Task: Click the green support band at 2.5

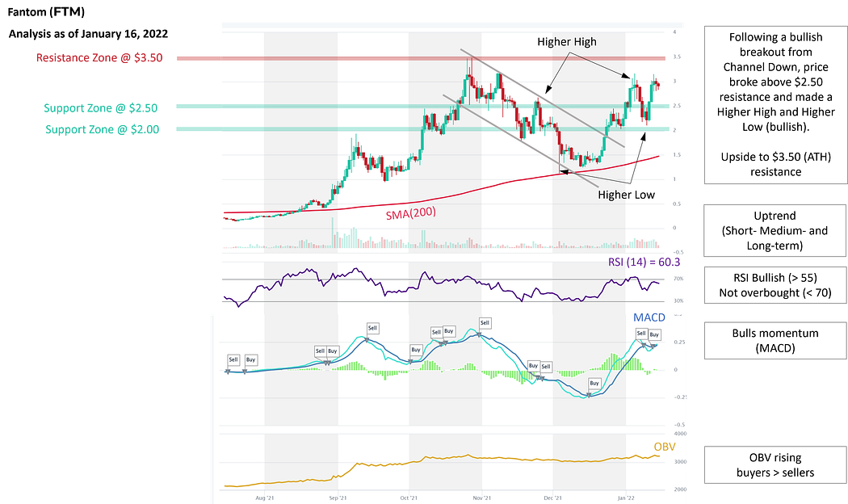Action: point(422,107)
